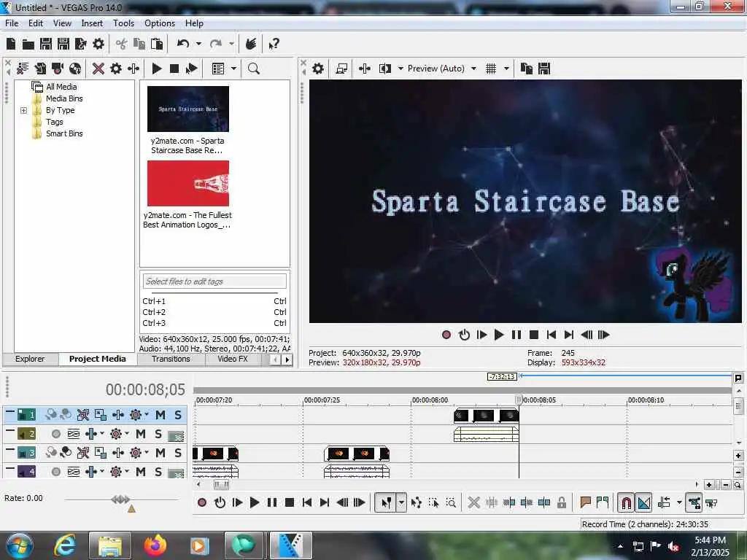Open the Tools menu
The height and width of the screenshot is (560, 747).
tap(123, 23)
